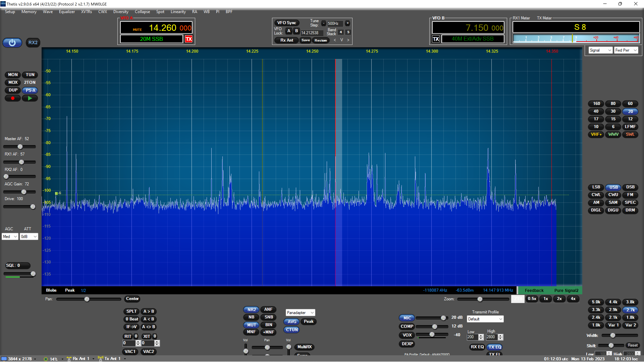Enable NR2 noise reduction

pyautogui.click(x=252, y=310)
